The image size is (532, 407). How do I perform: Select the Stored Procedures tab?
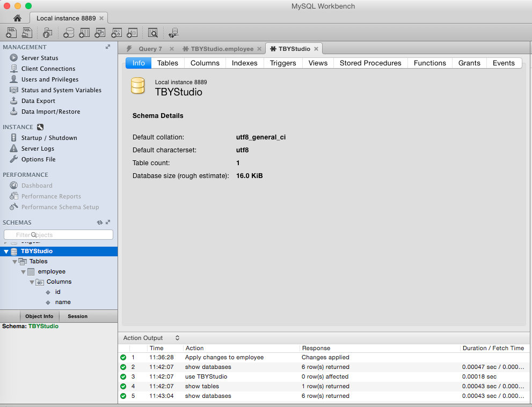point(370,63)
